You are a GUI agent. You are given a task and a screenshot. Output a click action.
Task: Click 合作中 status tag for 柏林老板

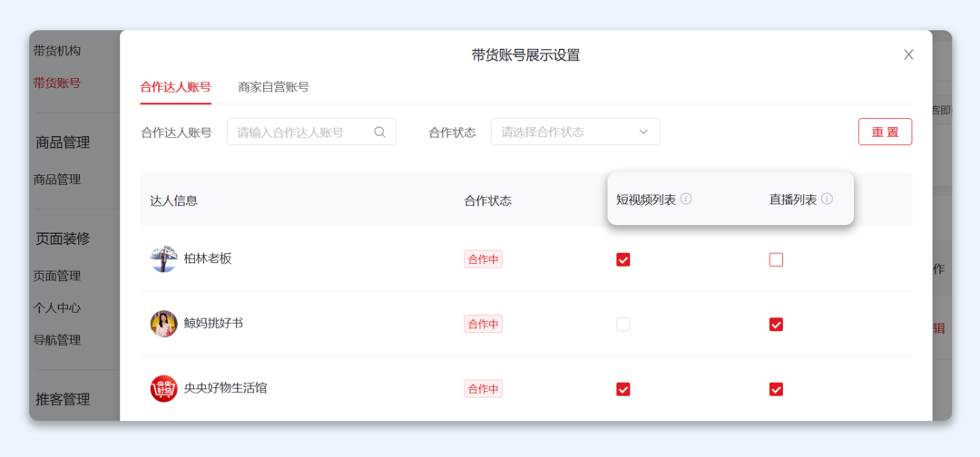[x=483, y=259]
